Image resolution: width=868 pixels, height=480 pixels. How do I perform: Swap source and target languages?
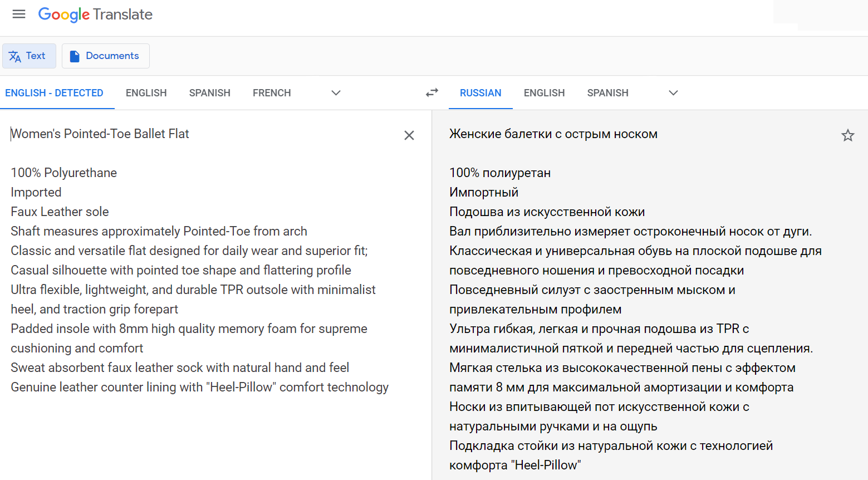click(x=432, y=93)
